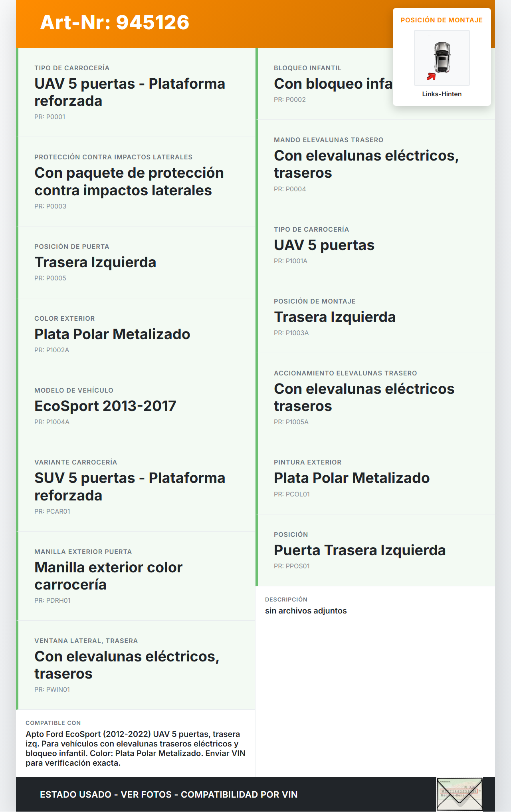The width and height of the screenshot is (511, 812).
Task: Click the 'sin archivos adjuntos' description text
Action: pos(306,611)
